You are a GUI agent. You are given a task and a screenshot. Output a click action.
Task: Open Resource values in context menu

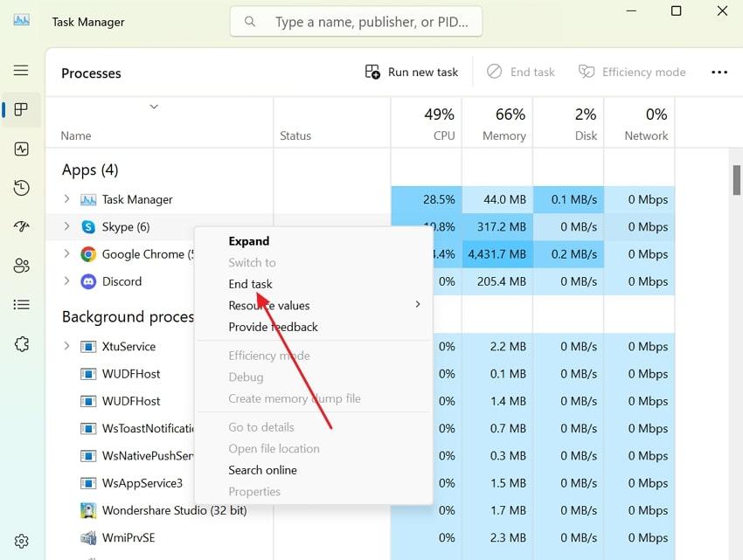(269, 306)
